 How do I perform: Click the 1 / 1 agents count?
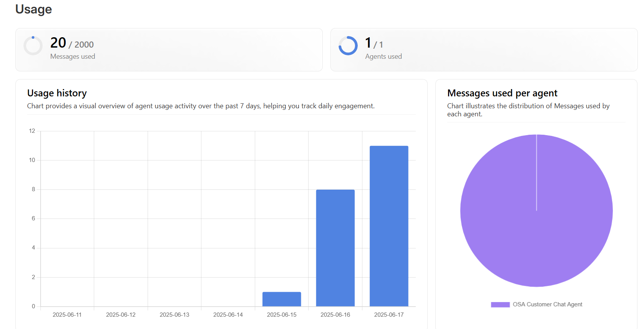pyautogui.click(x=373, y=43)
